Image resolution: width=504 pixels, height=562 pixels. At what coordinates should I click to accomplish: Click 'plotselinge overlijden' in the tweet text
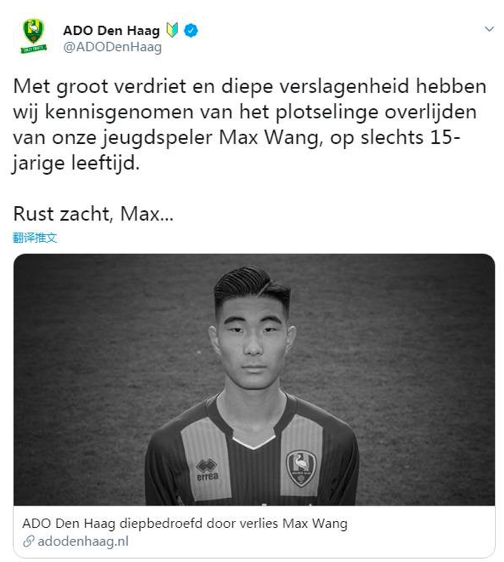pyautogui.click(x=376, y=112)
